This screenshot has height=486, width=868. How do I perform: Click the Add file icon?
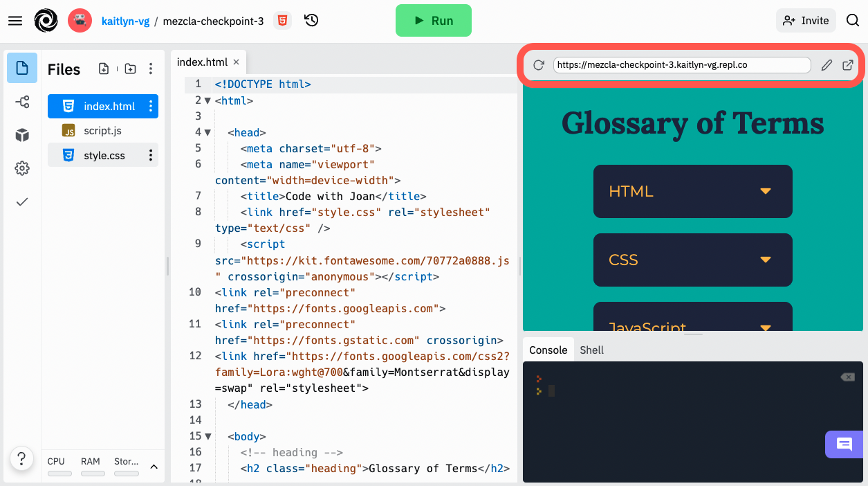click(104, 69)
